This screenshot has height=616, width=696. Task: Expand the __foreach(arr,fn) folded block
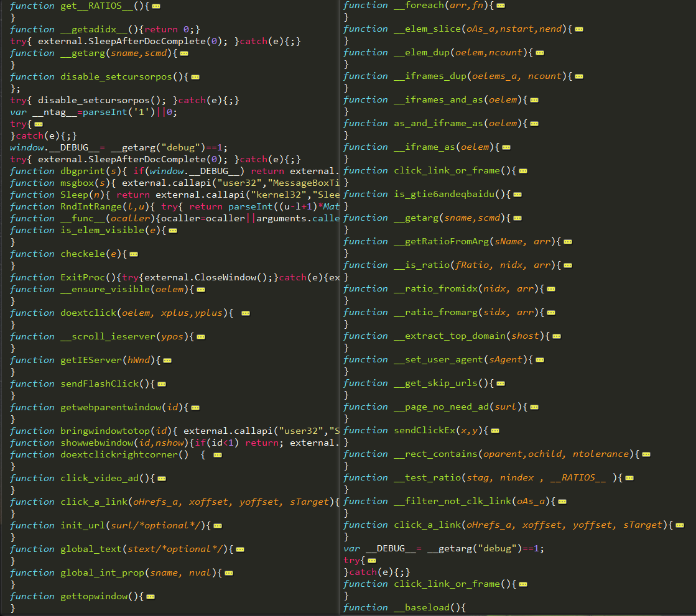coord(501,6)
